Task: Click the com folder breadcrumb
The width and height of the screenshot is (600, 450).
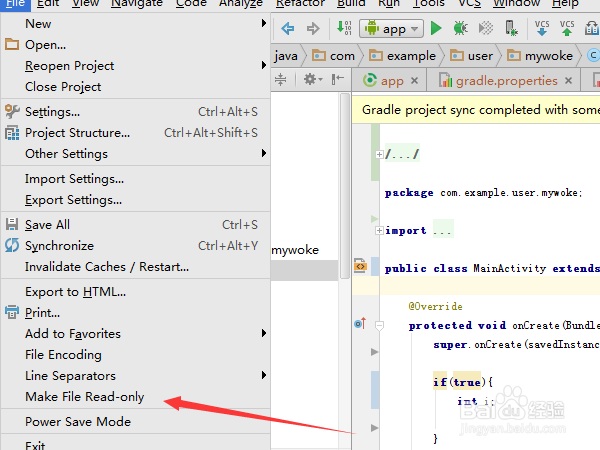Action: (333, 56)
